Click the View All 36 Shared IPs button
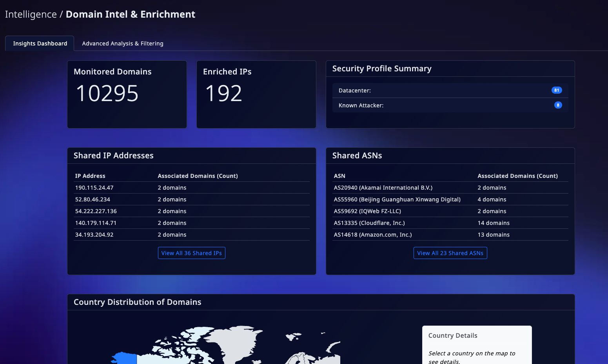Viewport: 608px width, 364px height. click(x=192, y=253)
